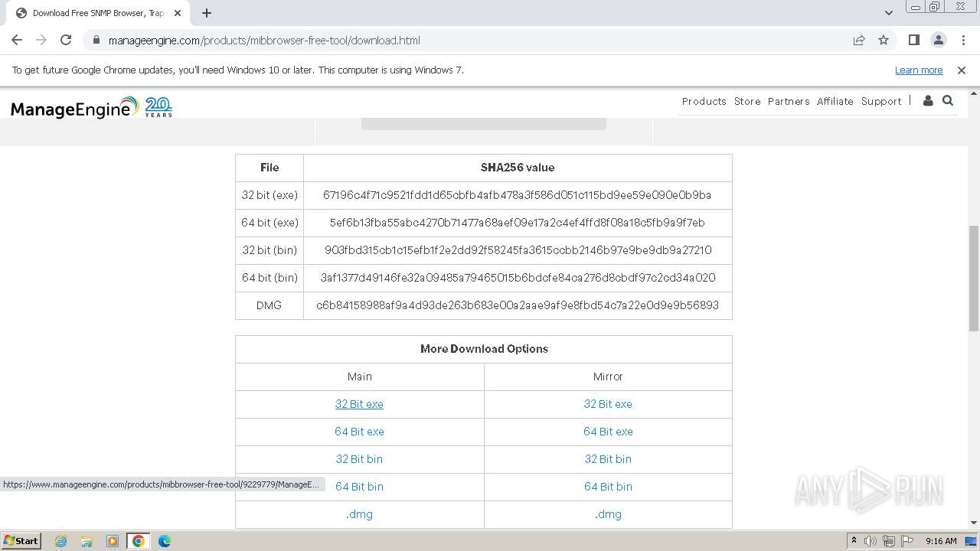Launch Microsoft Edge from the taskbar

(x=165, y=541)
